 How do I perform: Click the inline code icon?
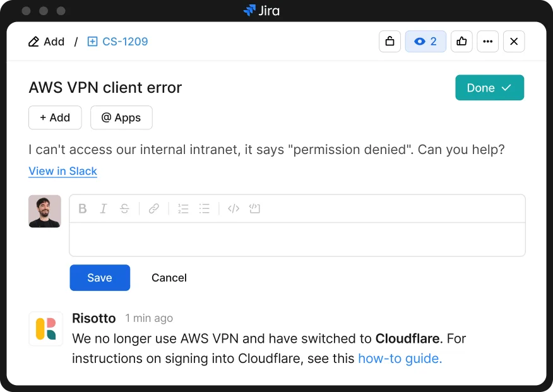tap(234, 209)
